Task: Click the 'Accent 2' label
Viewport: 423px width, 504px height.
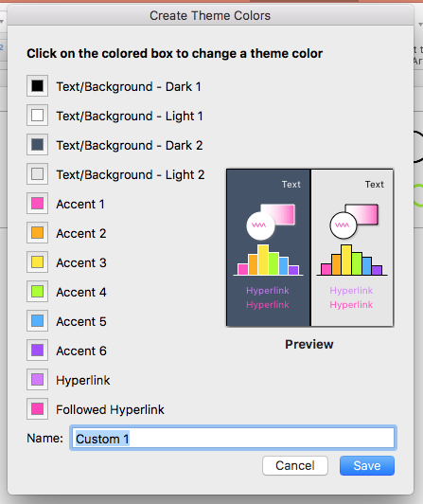Action: [x=81, y=234]
